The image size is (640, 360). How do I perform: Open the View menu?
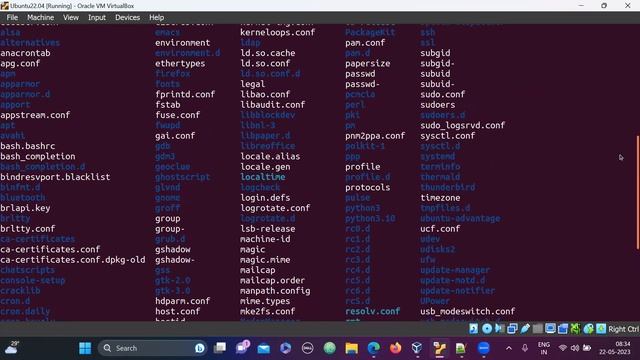click(71, 18)
